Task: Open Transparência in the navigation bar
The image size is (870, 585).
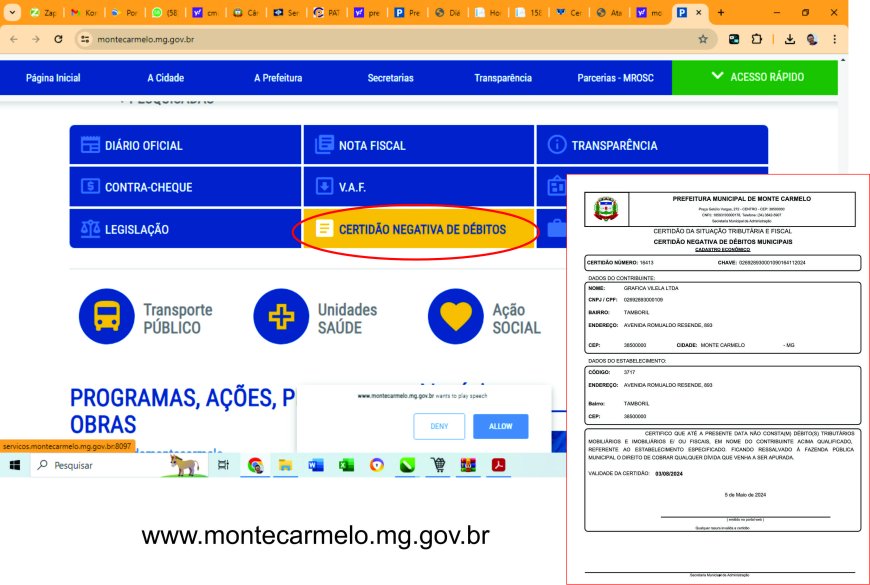Action: click(503, 78)
